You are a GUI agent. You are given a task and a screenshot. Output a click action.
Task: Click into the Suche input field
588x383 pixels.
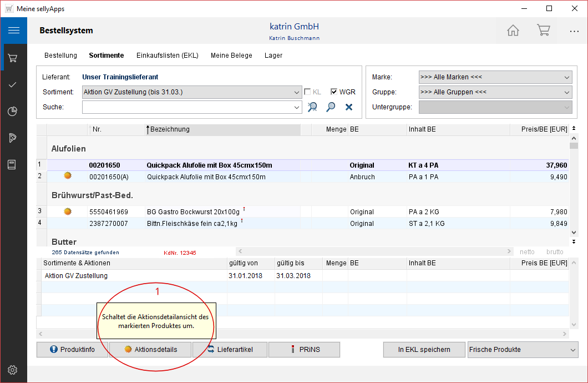pyautogui.click(x=187, y=107)
